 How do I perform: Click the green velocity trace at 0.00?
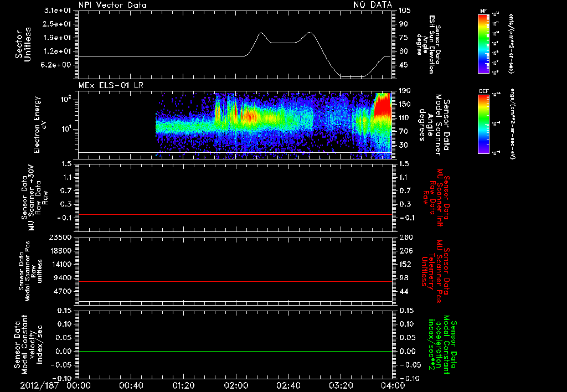(x=235, y=352)
